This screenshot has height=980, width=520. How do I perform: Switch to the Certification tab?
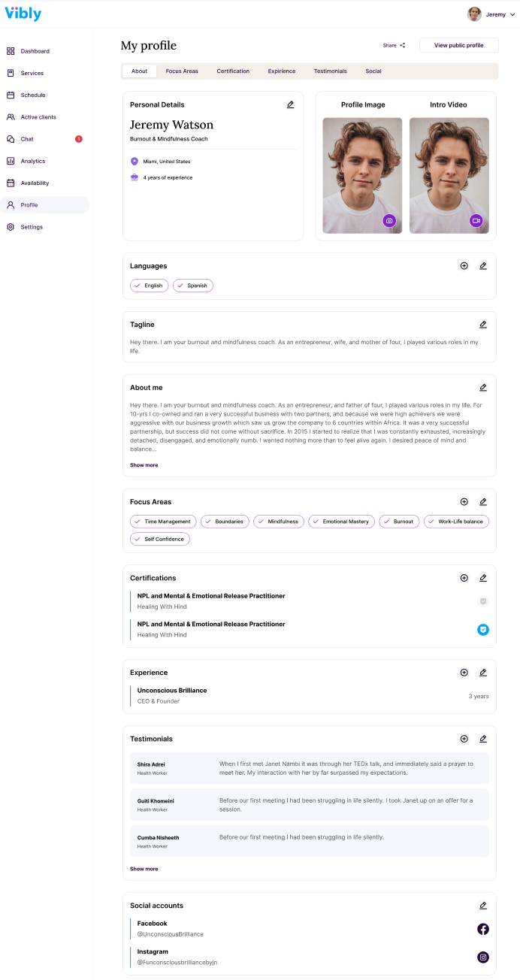pos(233,71)
